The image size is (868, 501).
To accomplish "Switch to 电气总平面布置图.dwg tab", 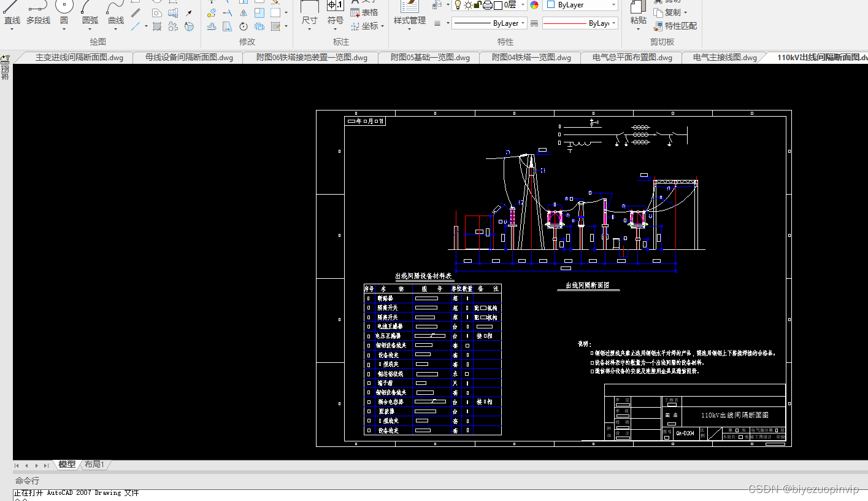I will pyautogui.click(x=632, y=58).
